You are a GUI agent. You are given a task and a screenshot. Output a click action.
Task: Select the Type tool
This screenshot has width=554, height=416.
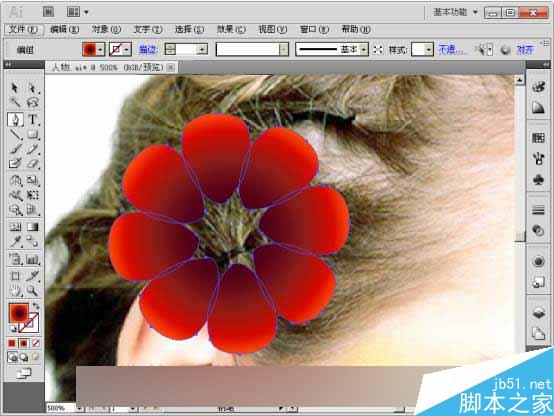pos(33,119)
